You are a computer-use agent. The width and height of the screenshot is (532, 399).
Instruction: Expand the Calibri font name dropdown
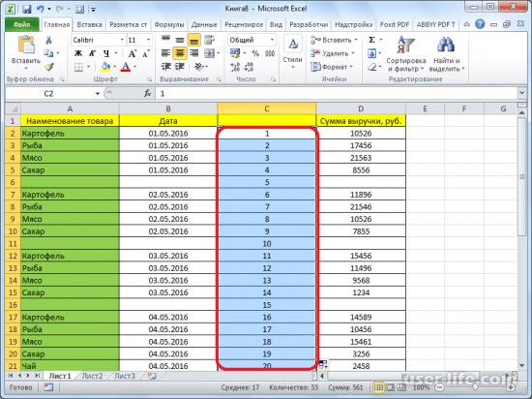[x=122, y=40]
